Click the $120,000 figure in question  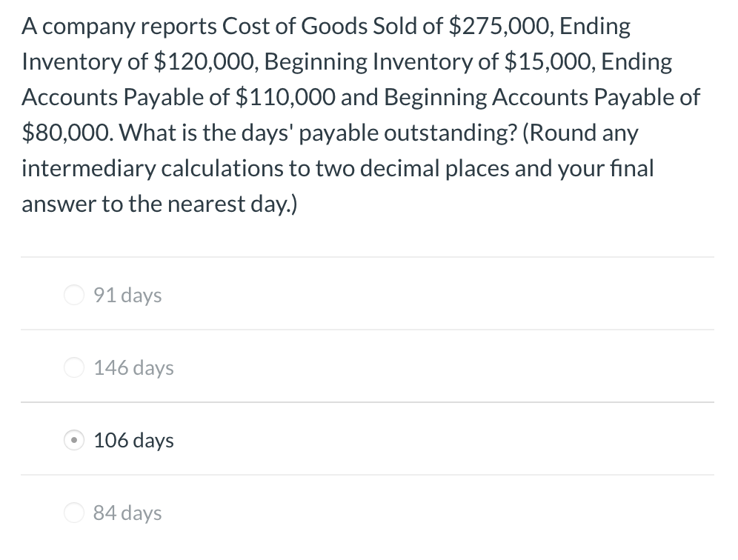[x=206, y=62]
